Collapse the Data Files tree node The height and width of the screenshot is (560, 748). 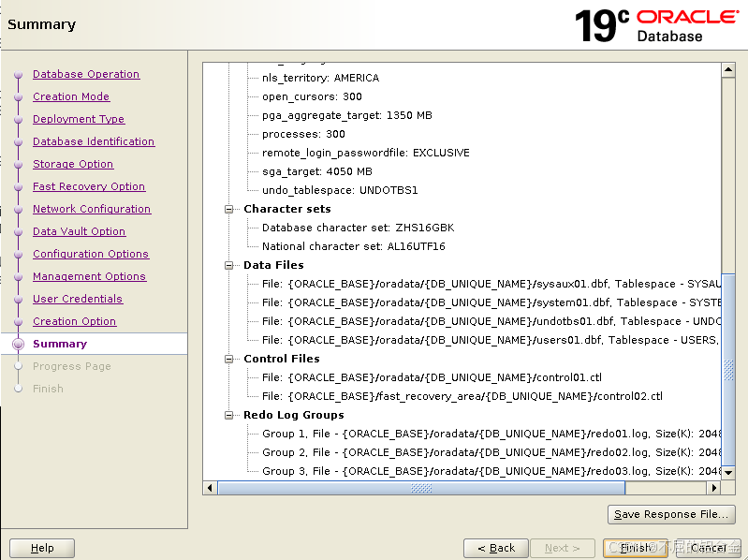229,265
